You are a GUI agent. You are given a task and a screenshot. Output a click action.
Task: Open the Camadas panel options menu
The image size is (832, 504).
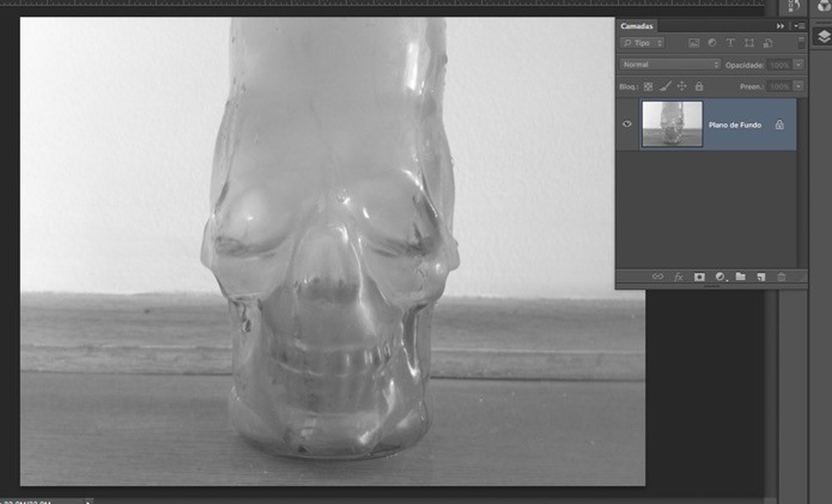click(x=800, y=26)
